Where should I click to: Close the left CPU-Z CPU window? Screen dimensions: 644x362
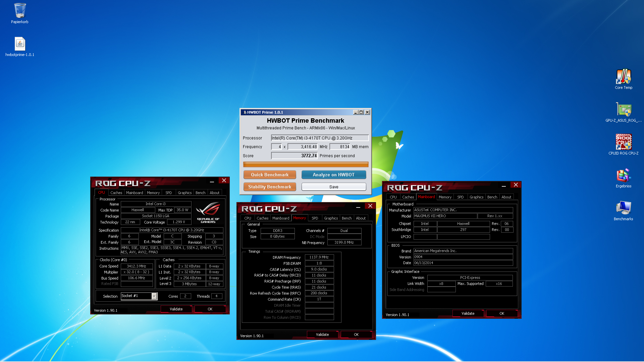224,180
